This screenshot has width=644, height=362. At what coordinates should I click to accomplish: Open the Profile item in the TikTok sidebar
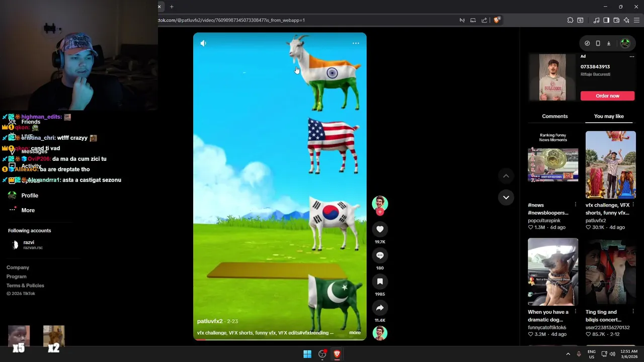coord(30,195)
